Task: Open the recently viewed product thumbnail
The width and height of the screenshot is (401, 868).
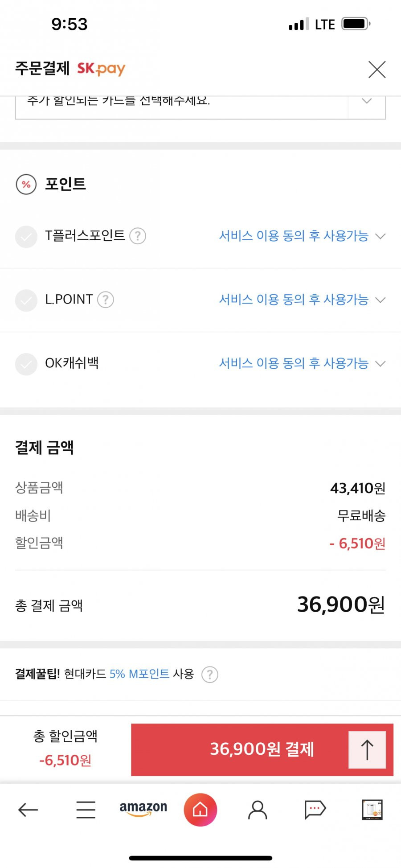Action: [372, 810]
